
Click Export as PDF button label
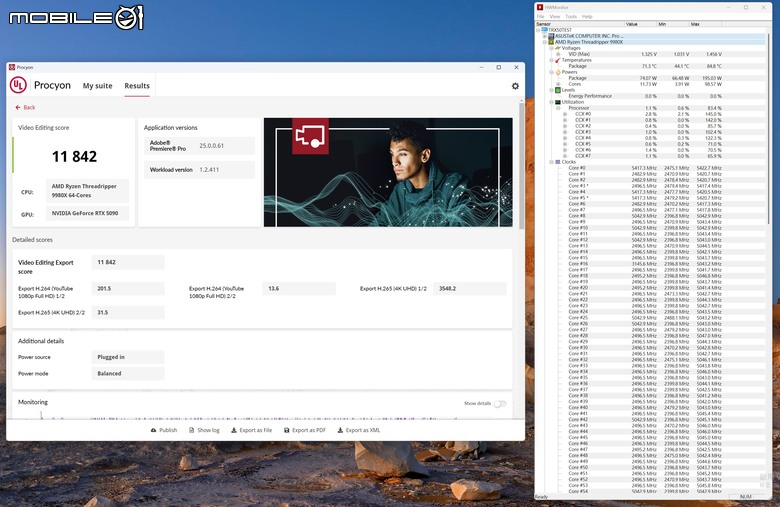click(x=309, y=430)
